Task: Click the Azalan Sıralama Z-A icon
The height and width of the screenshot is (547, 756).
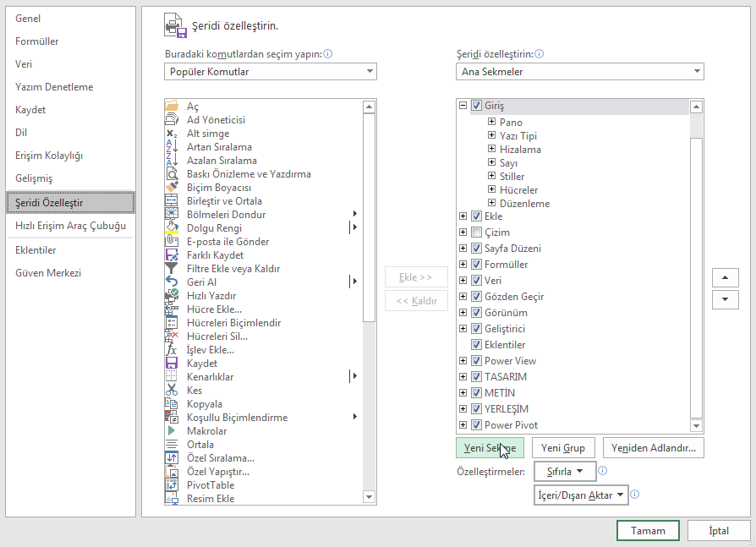Action: coord(172,160)
